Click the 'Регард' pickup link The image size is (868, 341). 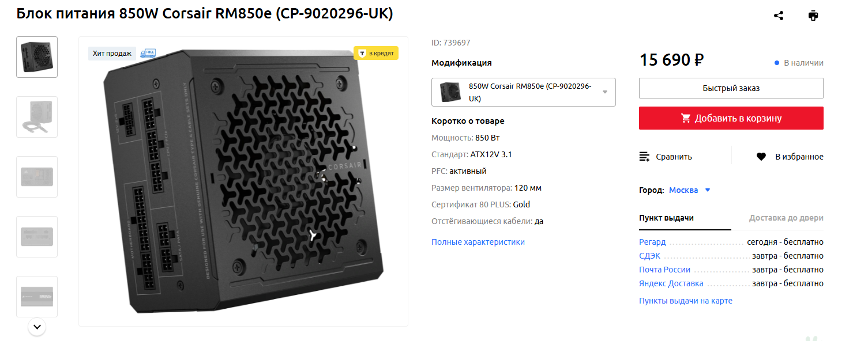tap(652, 242)
